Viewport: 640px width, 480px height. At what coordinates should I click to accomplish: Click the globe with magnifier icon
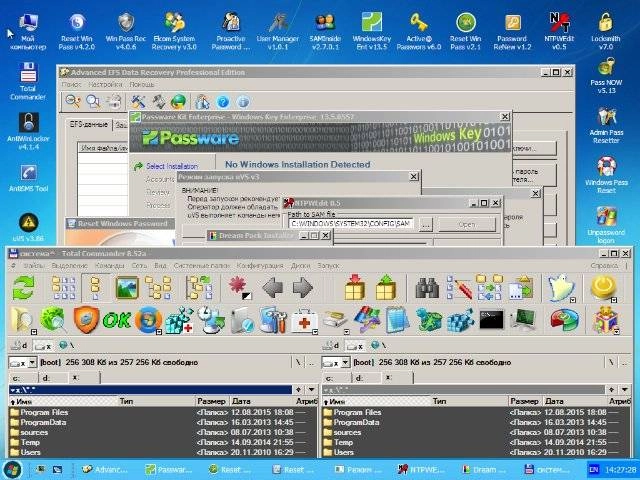pyautogui.click(x=53, y=320)
